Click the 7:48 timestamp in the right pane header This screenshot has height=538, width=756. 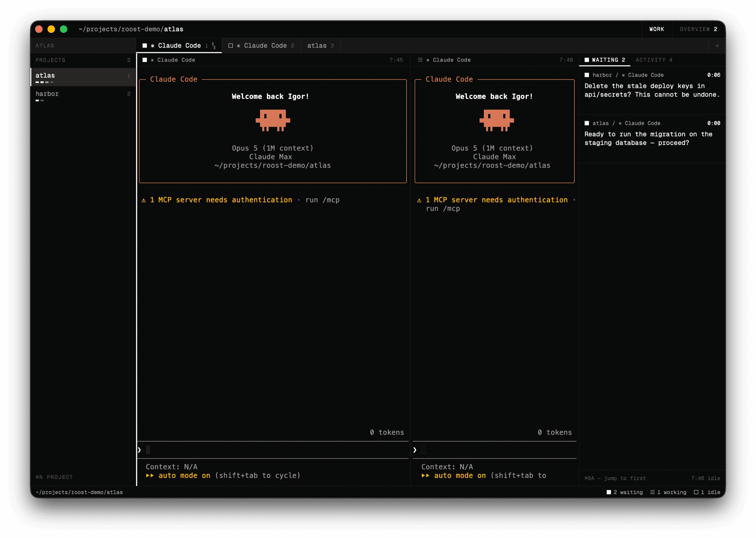coord(566,60)
